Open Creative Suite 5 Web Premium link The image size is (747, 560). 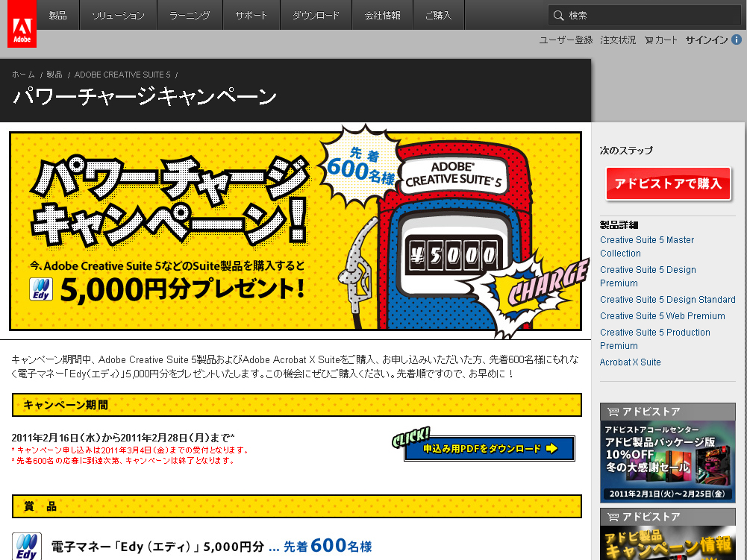[x=662, y=315]
